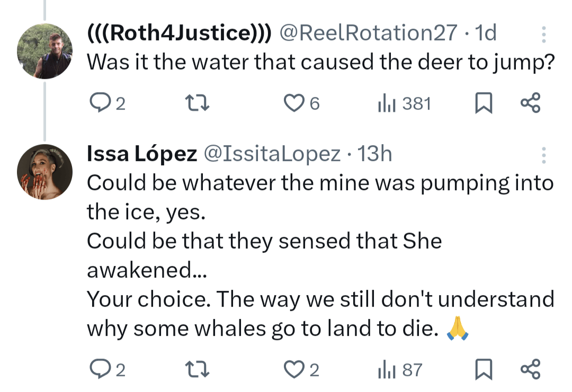Image resolution: width=572 pixels, height=392 pixels.
Task: Share the Roth4Justice tweet
Action: (x=530, y=104)
